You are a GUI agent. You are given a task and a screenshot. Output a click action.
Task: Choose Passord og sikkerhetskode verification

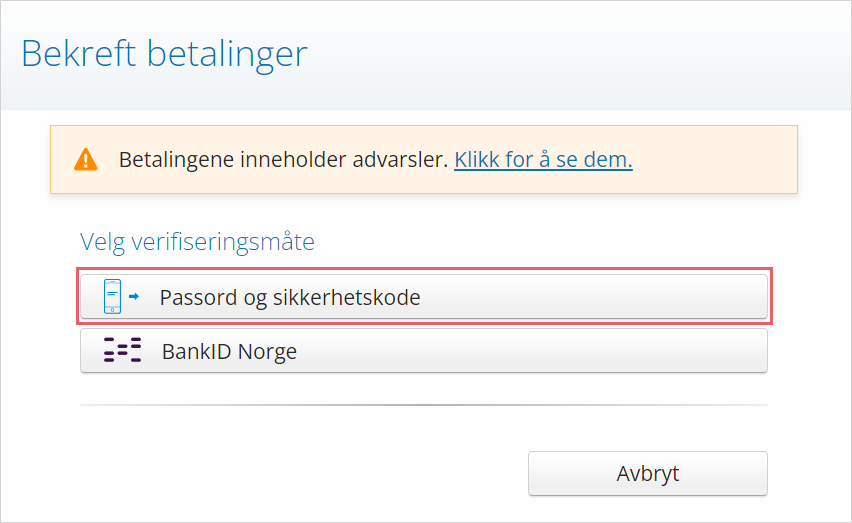click(424, 297)
